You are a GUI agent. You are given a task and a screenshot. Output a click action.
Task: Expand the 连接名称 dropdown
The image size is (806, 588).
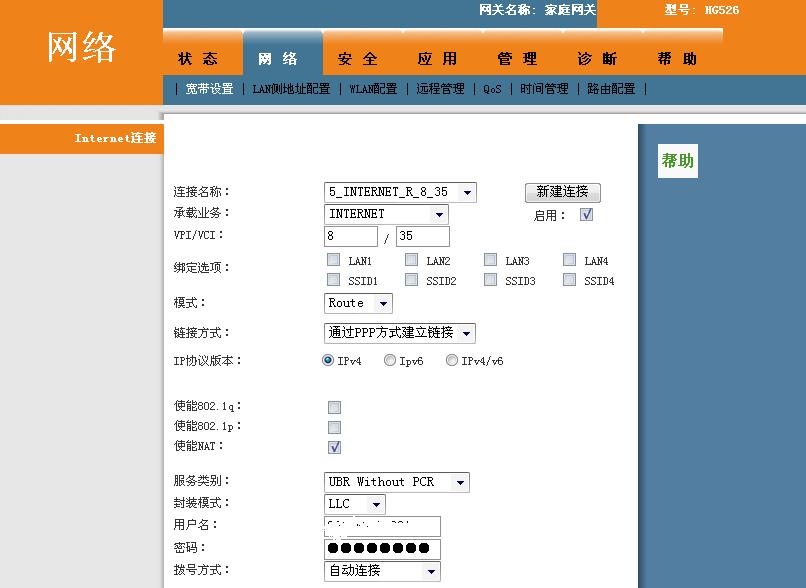coord(400,192)
